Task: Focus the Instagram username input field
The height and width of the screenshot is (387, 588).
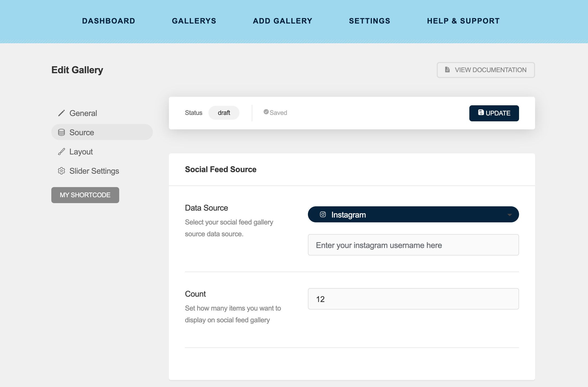Action: point(413,245)
